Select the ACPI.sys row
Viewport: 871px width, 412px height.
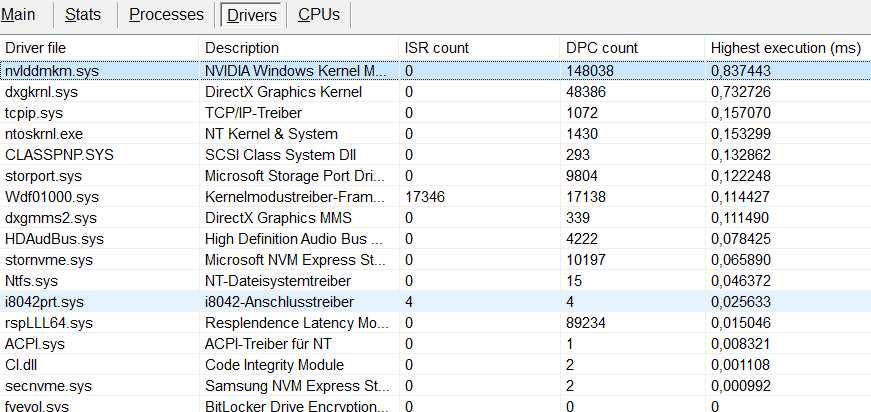[436, 344]
